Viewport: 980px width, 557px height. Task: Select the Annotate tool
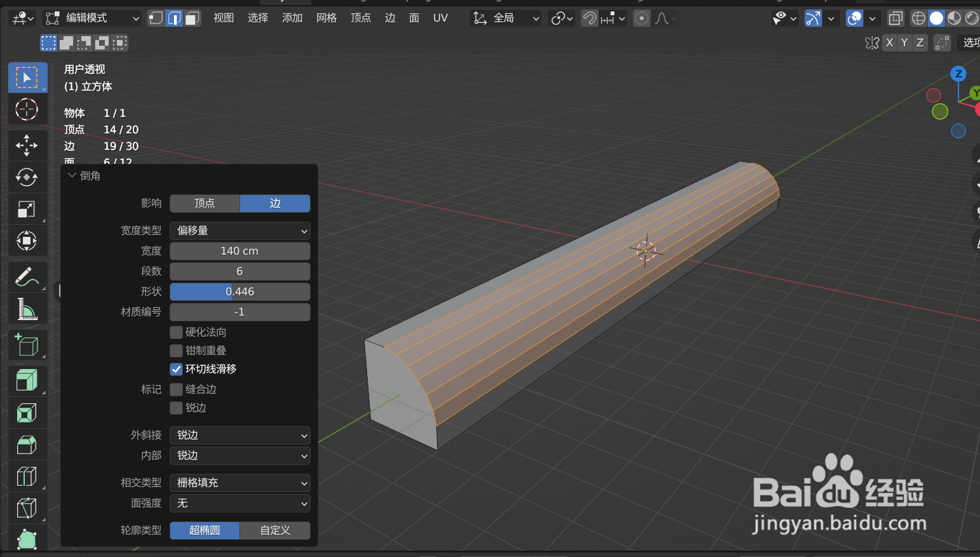tap(27, 277)
